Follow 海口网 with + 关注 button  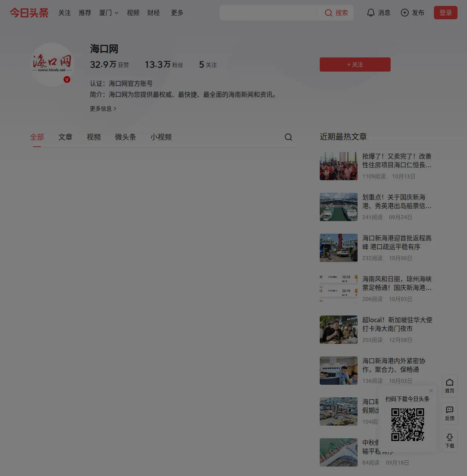(x=355, y=65)
